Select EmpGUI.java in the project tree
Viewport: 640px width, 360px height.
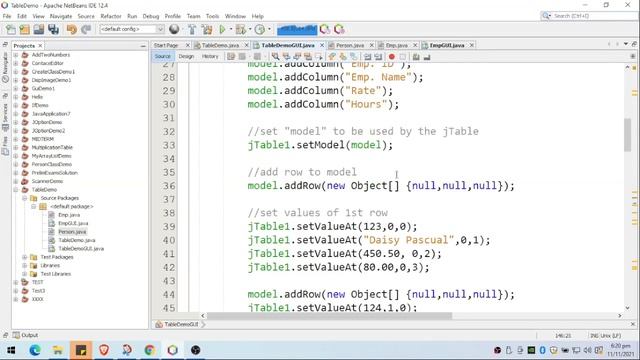(x=73, y=223)
